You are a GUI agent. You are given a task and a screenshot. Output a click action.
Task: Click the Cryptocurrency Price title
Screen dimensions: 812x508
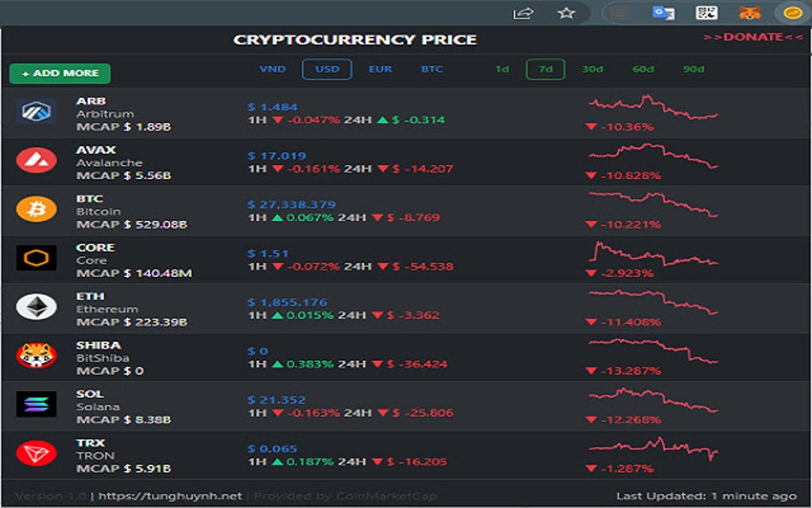(355, 40)
